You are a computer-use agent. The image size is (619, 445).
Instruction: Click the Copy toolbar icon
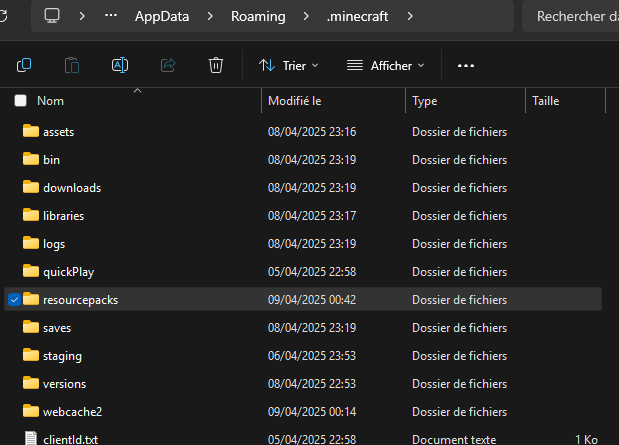tap(24, 65)
